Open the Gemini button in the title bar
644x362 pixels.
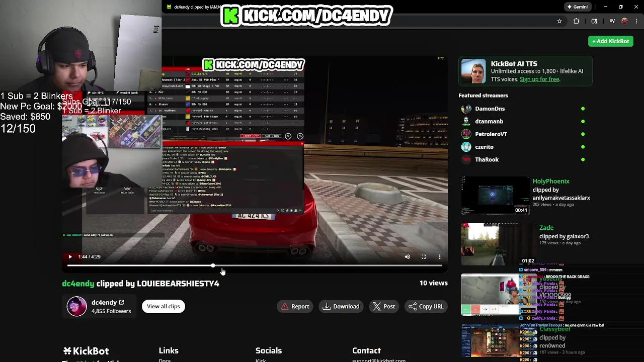coord(577,7)
